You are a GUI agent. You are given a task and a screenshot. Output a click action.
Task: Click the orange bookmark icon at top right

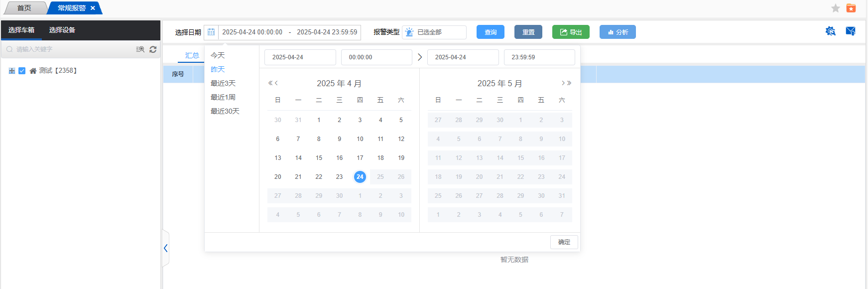point(851,8)
